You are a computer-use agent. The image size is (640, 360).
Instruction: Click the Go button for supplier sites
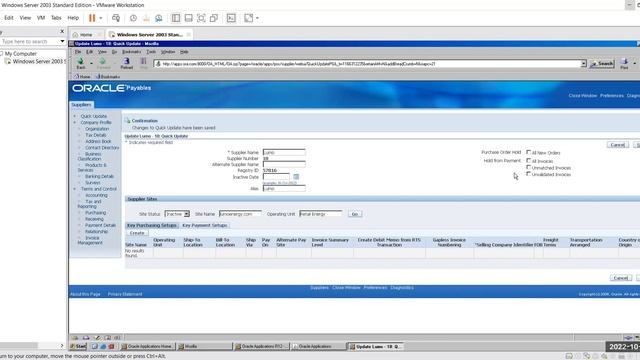(x=355, y=214)
